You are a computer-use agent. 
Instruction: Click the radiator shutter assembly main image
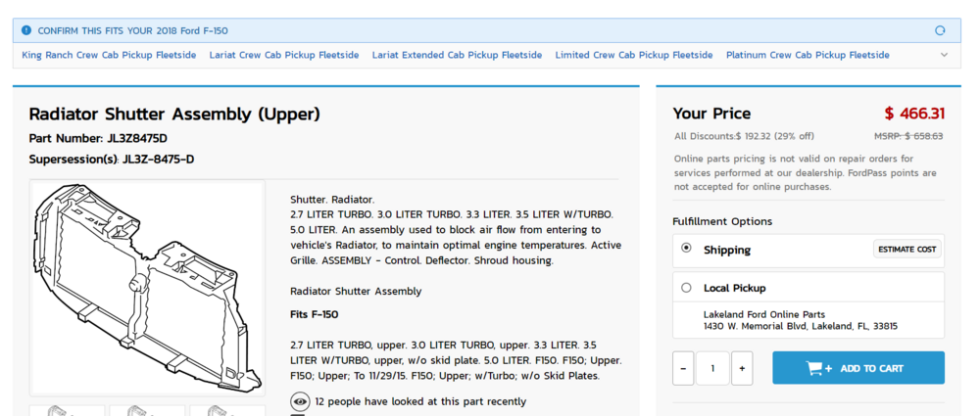[x=148, y=288]
